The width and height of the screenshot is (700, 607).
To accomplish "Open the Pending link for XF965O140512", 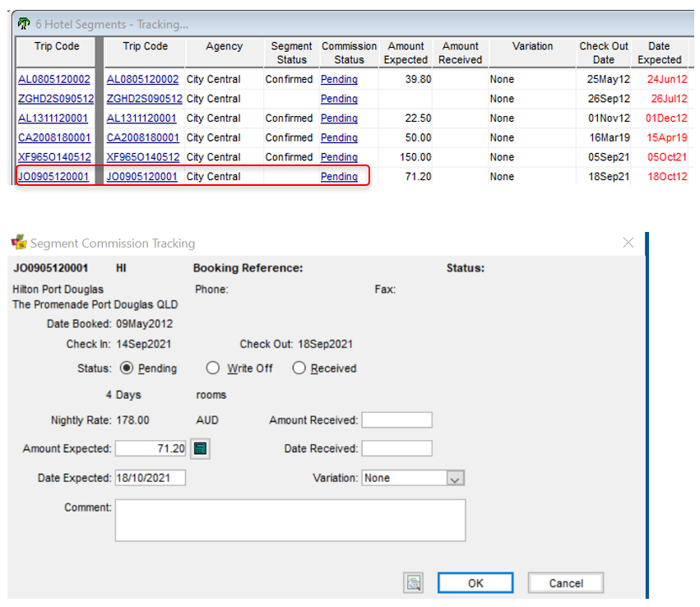I will point(339,157).
